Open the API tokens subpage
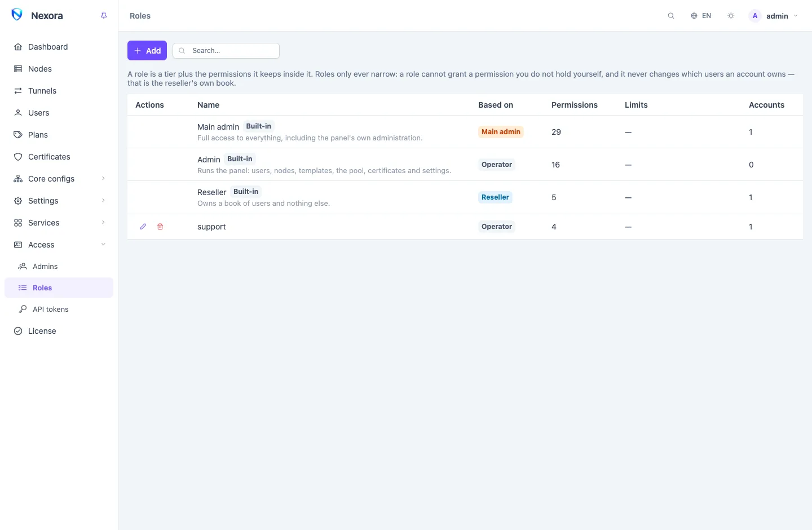Image resolution: width=812 pixels, height=530 pixels. click(x=59, y=309)
